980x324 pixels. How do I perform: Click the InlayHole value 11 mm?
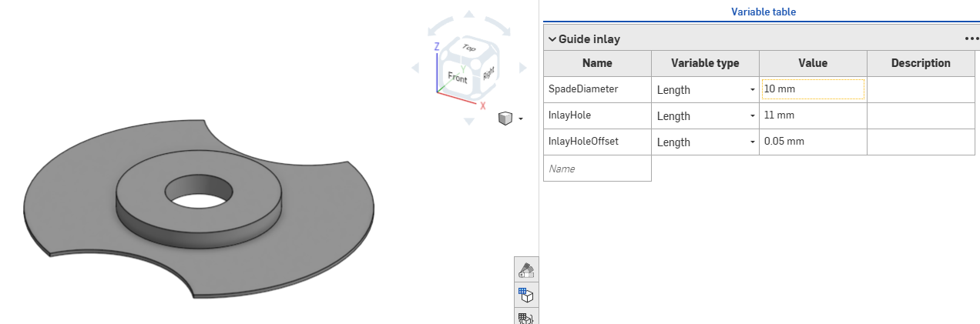813,115
